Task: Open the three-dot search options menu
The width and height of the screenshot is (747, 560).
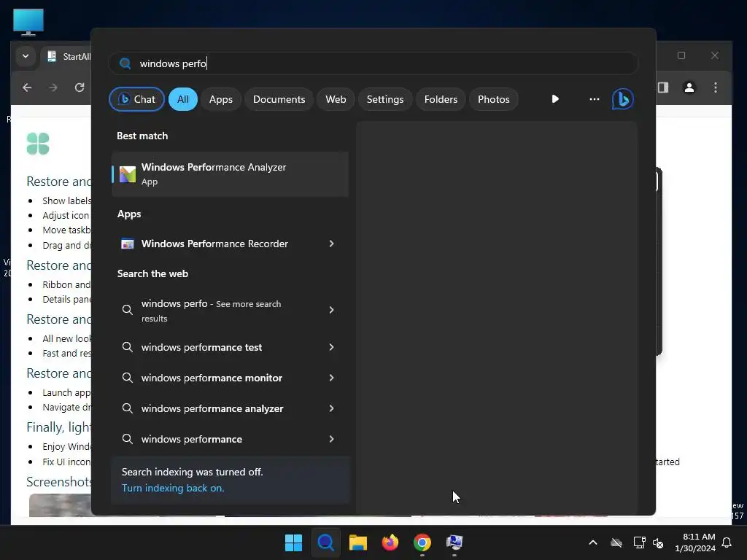Action: (x=594, y=99)
